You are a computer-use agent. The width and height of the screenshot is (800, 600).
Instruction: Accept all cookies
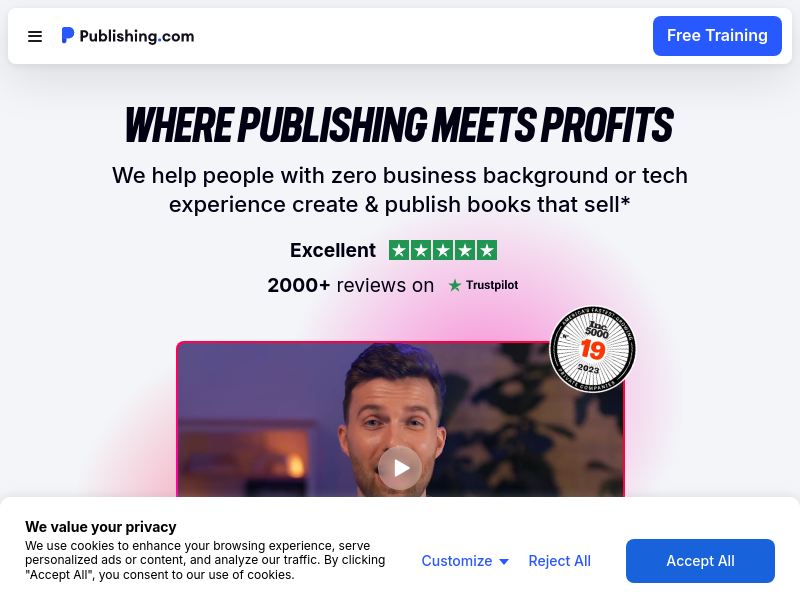[700, 561]
